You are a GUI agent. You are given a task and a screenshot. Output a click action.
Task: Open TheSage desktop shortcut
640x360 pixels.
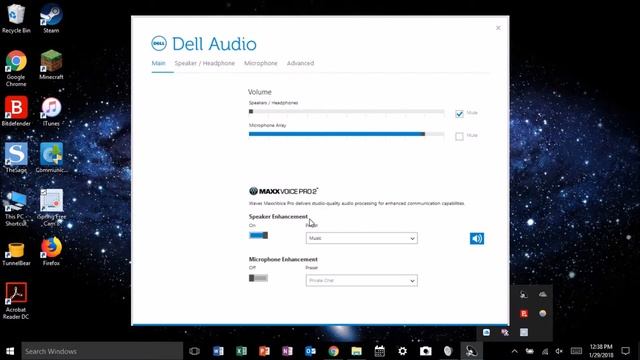click(x=16, y=158)
